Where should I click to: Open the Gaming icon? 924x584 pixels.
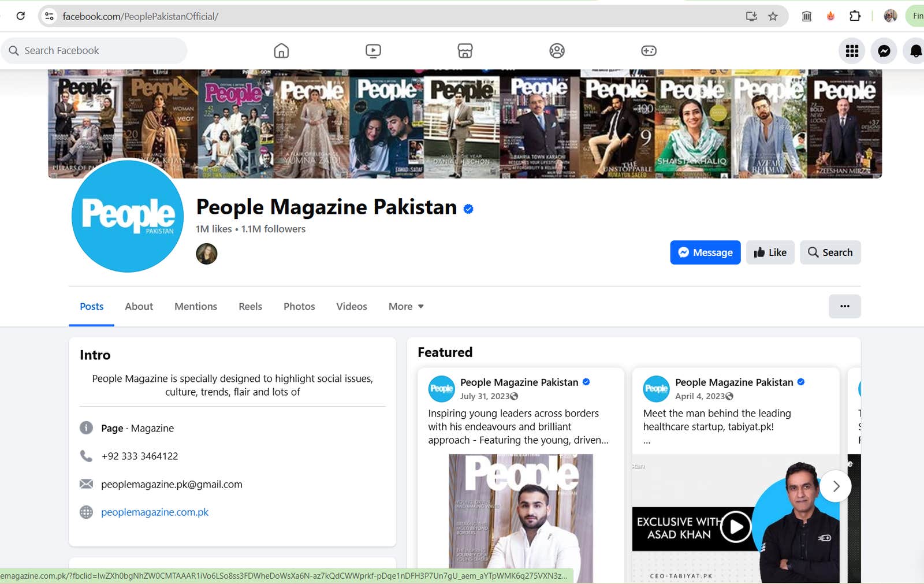tap(649, 50)
